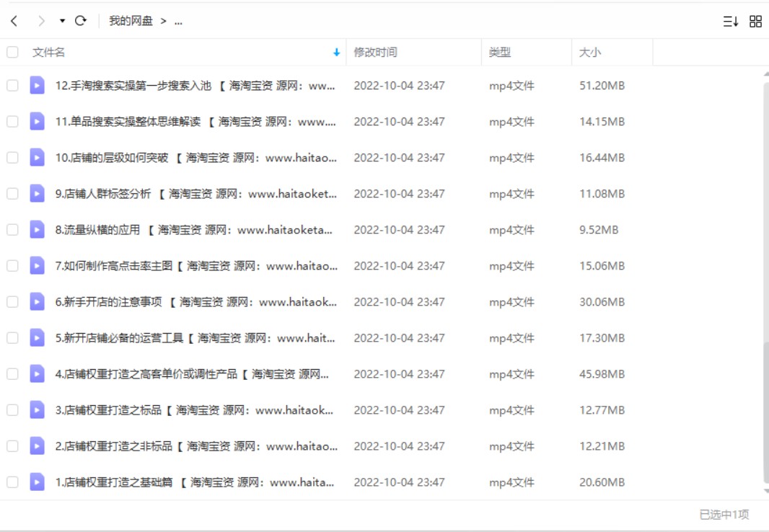The width and height of the screenshot is (769, 532).
Task: Click the scrollbar down arrow
Action: (766, 492)
